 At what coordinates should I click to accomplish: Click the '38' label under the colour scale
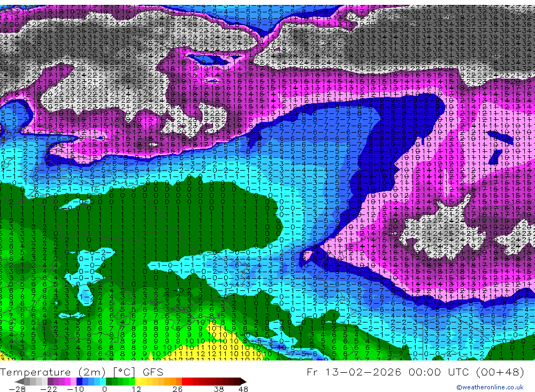pyautogui.click(x=219, y=389)
